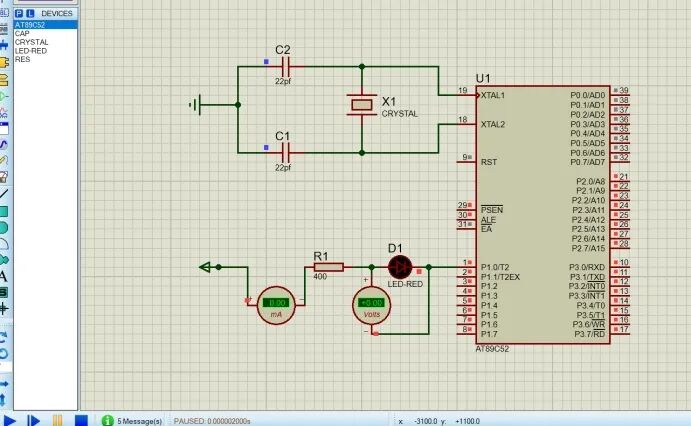Screen dimensions: 691x426
Task: Select the 2D Graphics Circle tool
Action: [x=4, y=228]
